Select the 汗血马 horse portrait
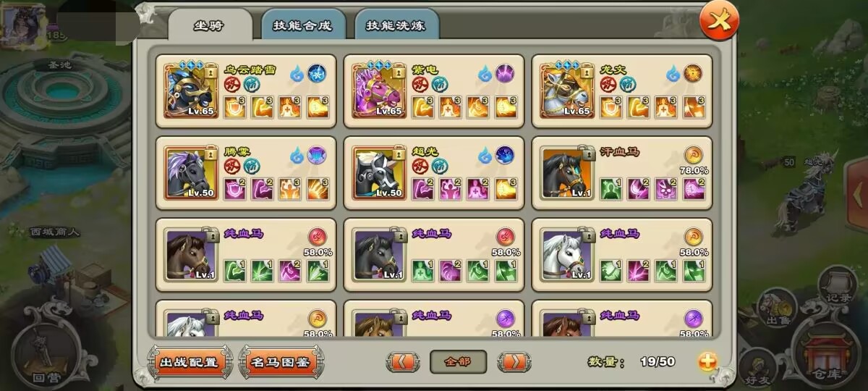The width and height of the screenshot is (868, 391). coord(566,173)
